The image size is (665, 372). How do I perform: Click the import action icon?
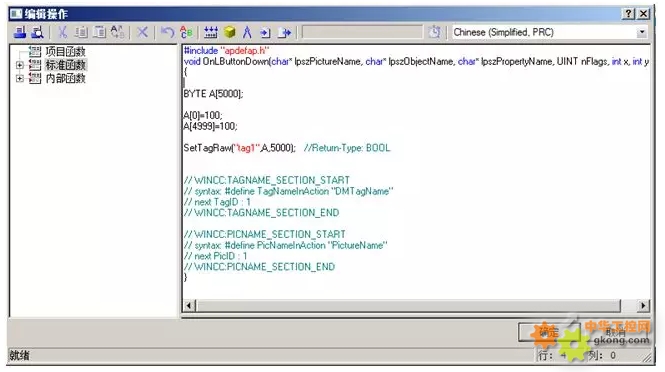pos(265,32)
